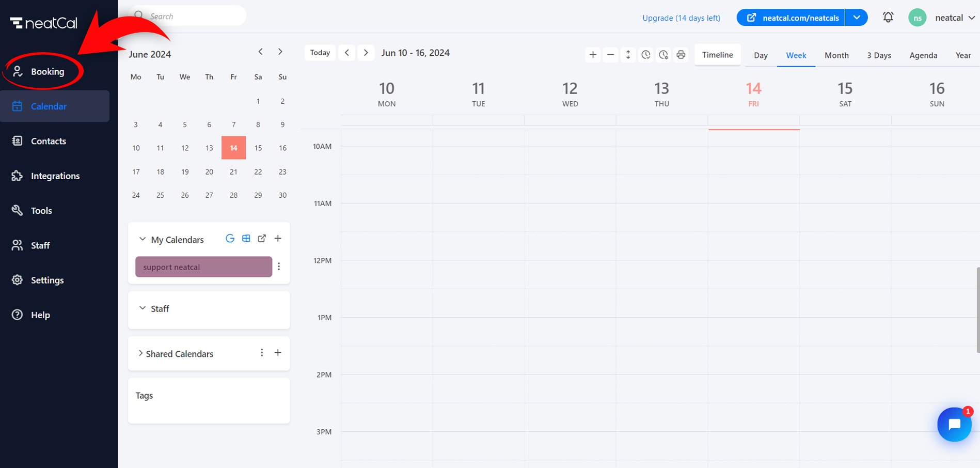This screenshot has width=980, height=468.
Task: Open Tools from the sidebar
Action: point(41,211)
